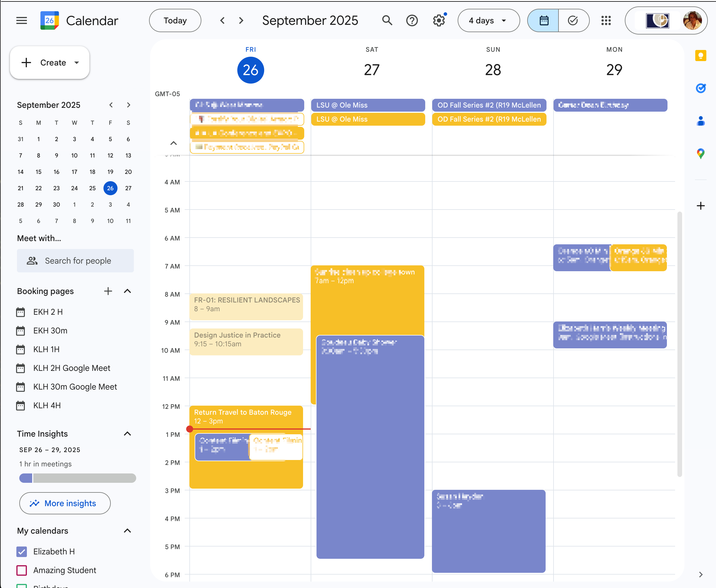Open the support help icon
716x588 pixels.
click(x=412, y=21)
